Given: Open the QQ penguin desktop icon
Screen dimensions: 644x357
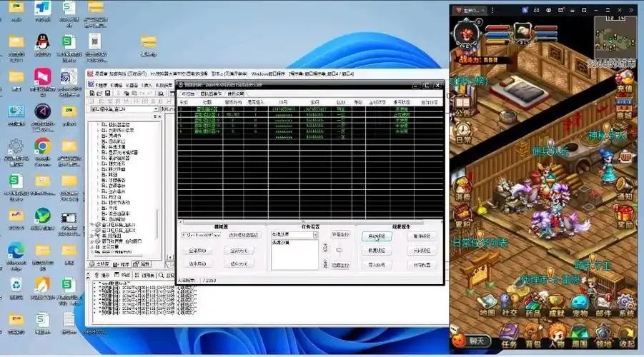Looking at the screenshot, I should coord(42,45).
